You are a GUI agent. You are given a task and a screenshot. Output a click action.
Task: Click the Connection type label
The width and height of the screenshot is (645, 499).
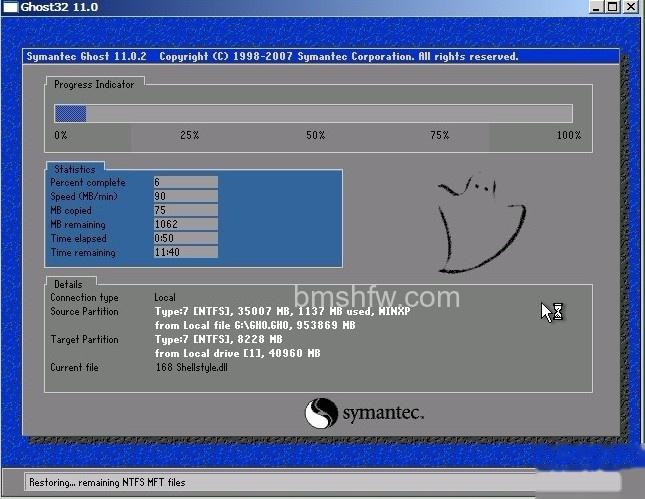(x=84, y=297)
